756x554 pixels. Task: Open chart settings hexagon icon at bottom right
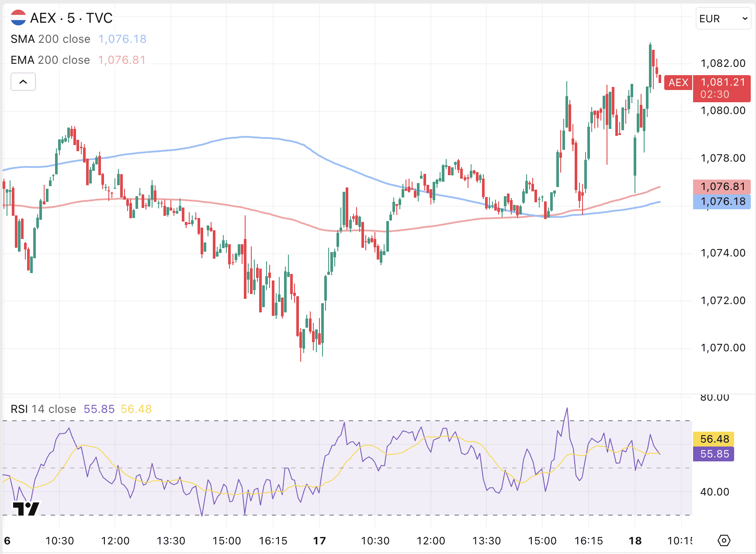[724, 540]
